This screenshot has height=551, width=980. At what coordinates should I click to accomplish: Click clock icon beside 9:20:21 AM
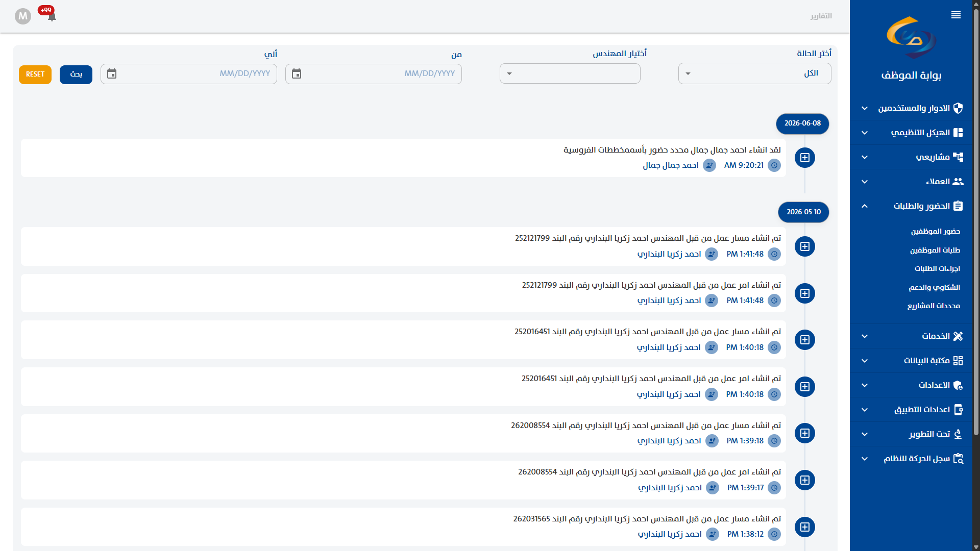pyautogui.click(x=774, y=165)
